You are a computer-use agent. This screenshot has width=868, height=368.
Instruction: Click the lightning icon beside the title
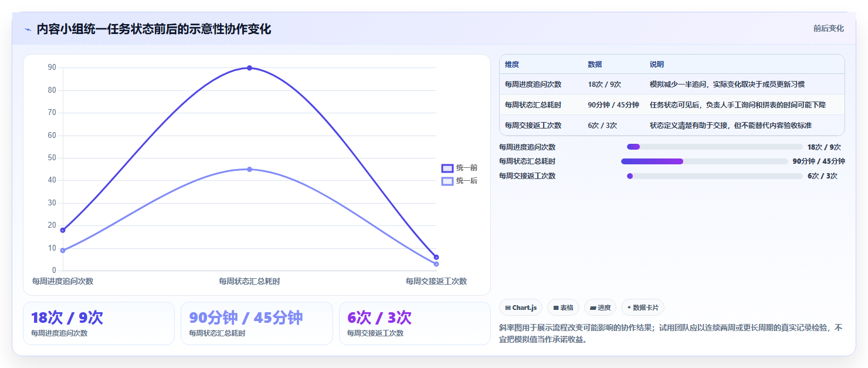[x=28, y=29]
